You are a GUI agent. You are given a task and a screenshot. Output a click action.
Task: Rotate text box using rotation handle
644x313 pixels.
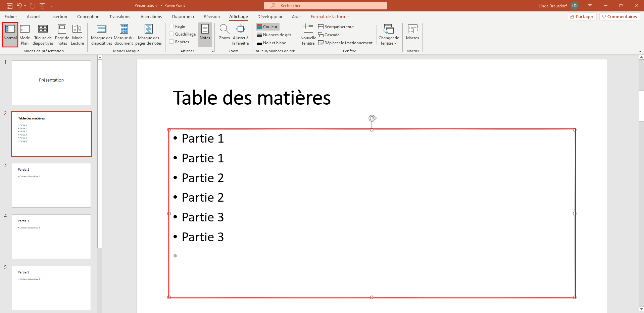[x=372, y=118]
